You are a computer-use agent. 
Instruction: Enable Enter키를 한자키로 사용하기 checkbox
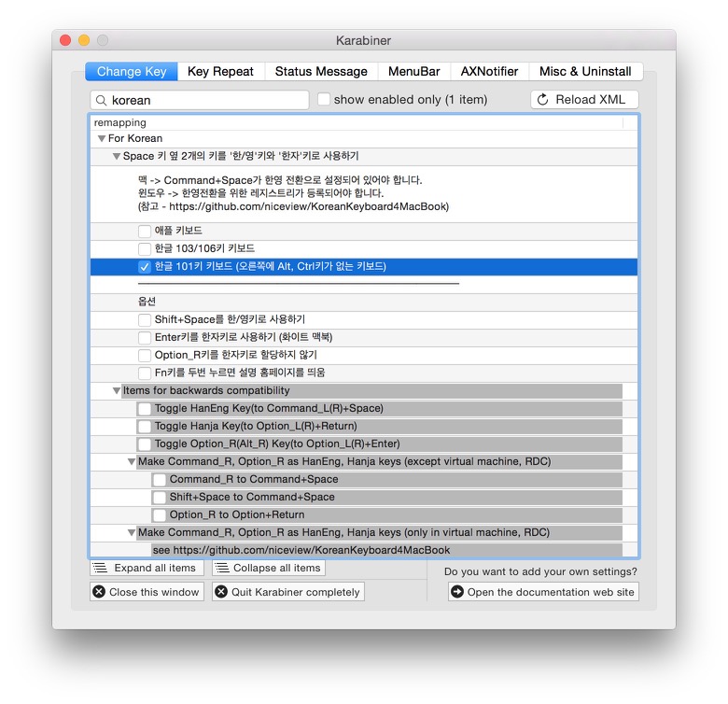tap(145, 337)
